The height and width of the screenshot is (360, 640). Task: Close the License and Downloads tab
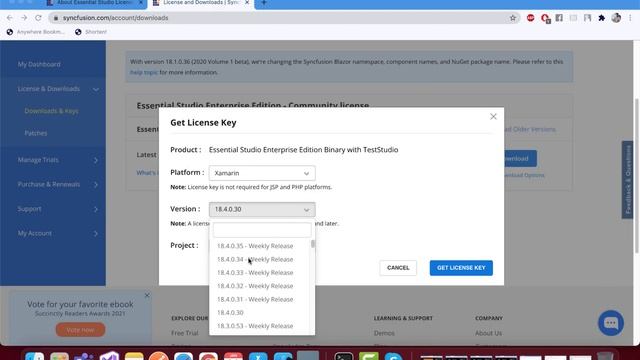point(247,3)
